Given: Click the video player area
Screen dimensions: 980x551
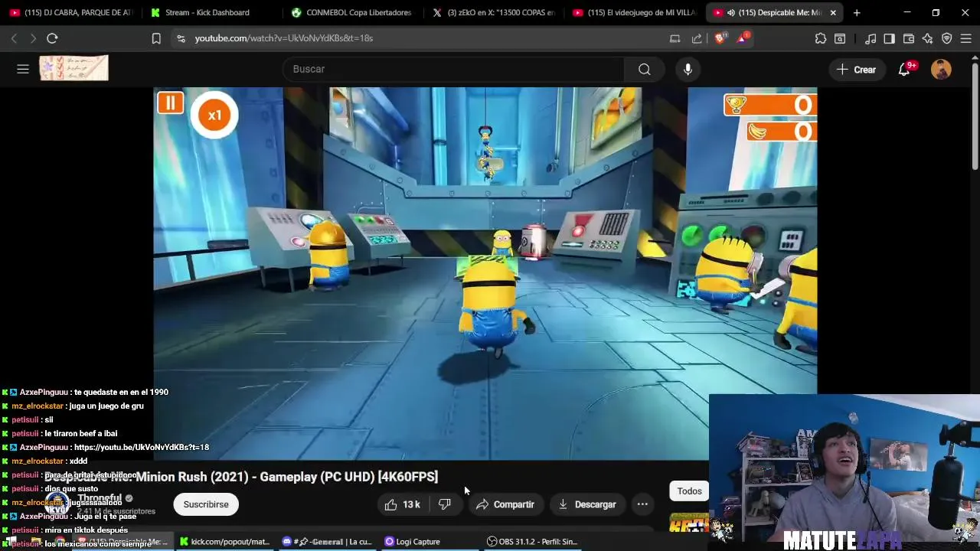Looking at the screenshot, I should coord(485,273).
